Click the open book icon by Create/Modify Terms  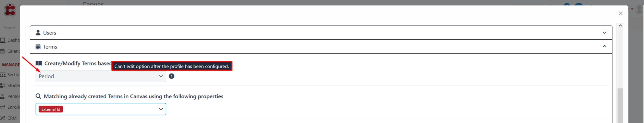(x=39, y=63)
